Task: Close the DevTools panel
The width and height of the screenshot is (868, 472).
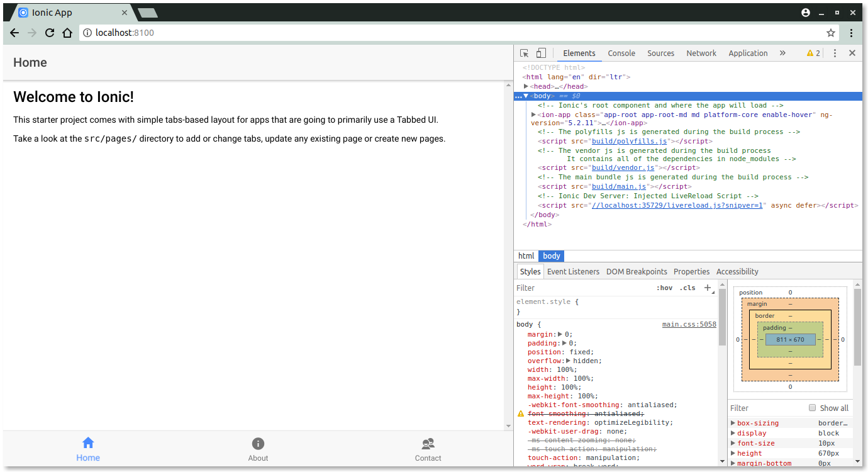Action: pos(852,53)
